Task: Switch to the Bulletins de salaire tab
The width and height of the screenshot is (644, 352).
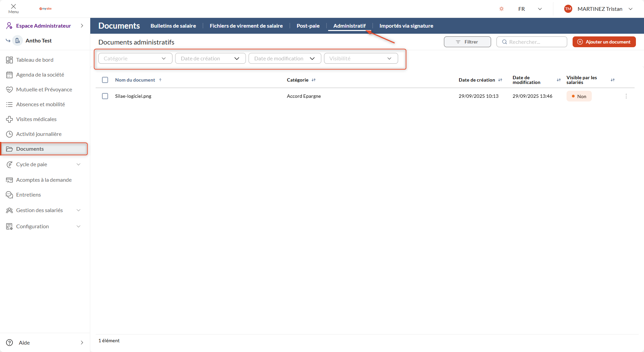Action: pos(173,26)
